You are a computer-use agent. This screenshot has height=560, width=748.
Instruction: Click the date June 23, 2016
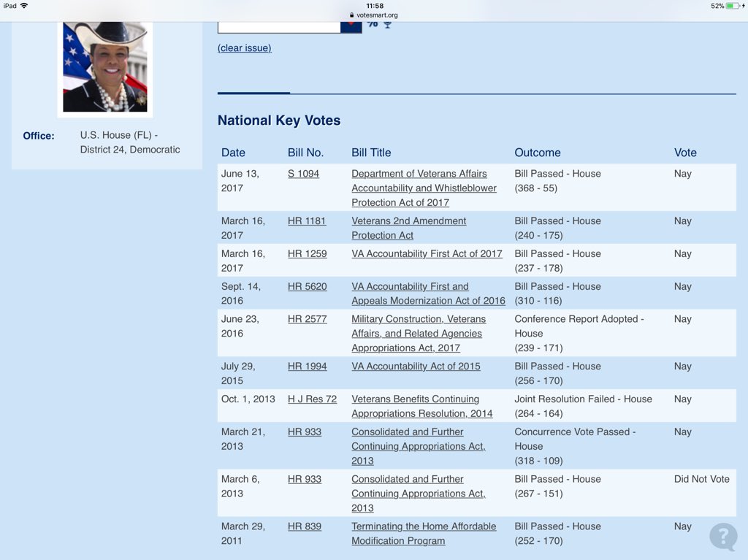(240, 326)
